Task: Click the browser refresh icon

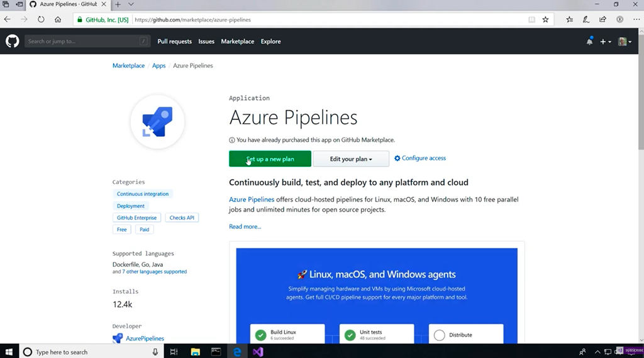Action: [41, 19]
